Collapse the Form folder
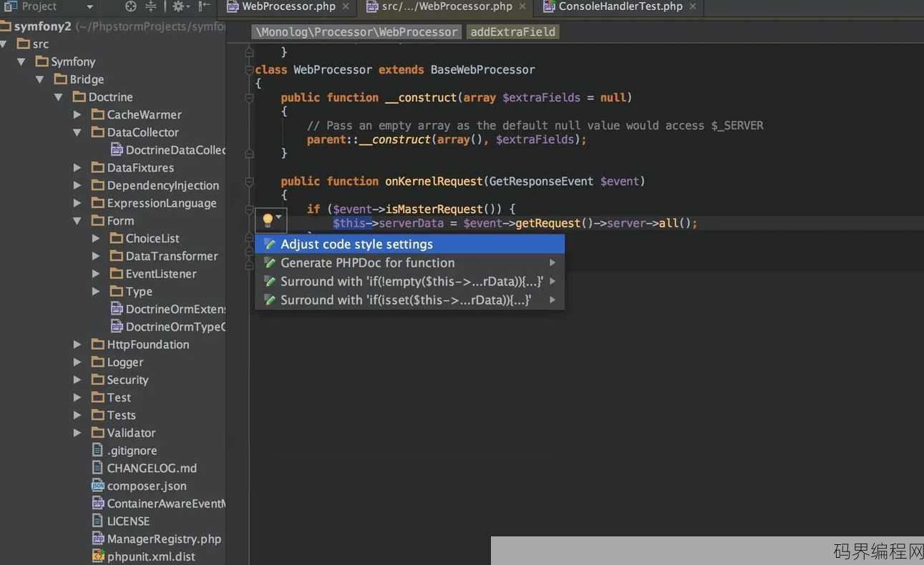This screenshot has height=565, width=924. 77,220
